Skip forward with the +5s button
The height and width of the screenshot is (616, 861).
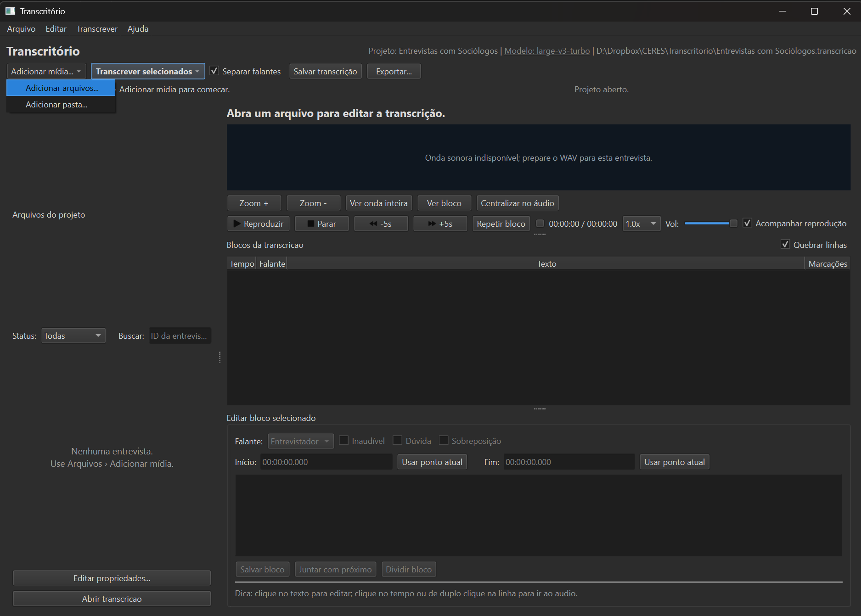click(x=440, y=224)
